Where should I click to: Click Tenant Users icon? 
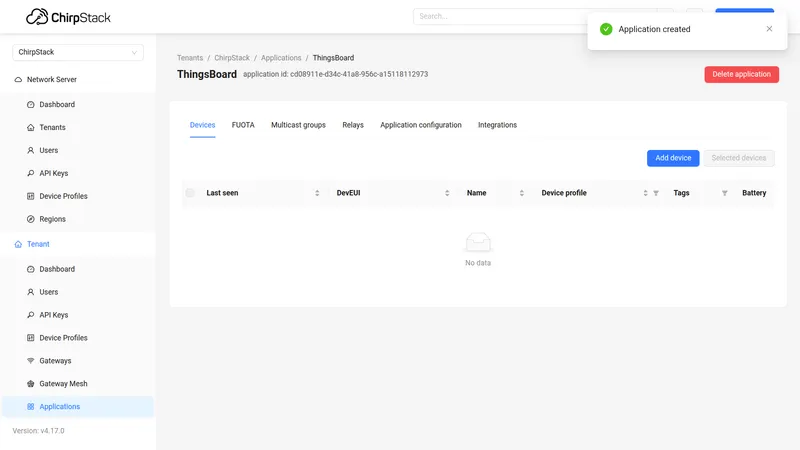click(31, 292)
